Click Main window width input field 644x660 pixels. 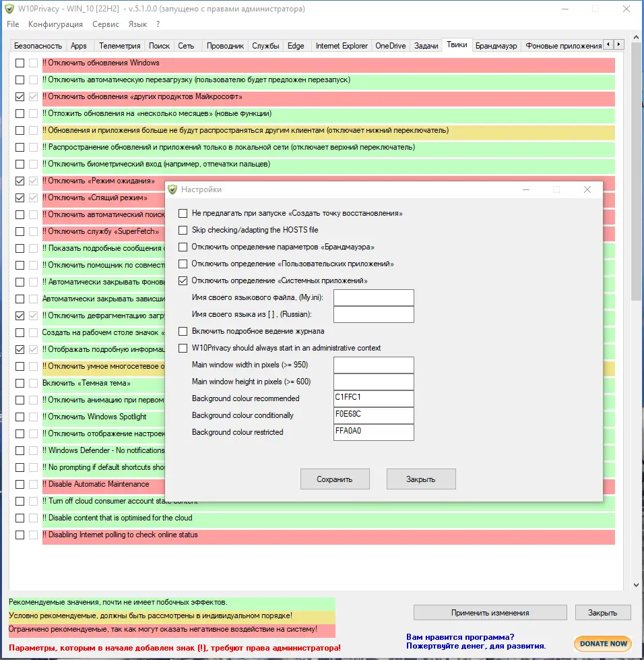373,365
